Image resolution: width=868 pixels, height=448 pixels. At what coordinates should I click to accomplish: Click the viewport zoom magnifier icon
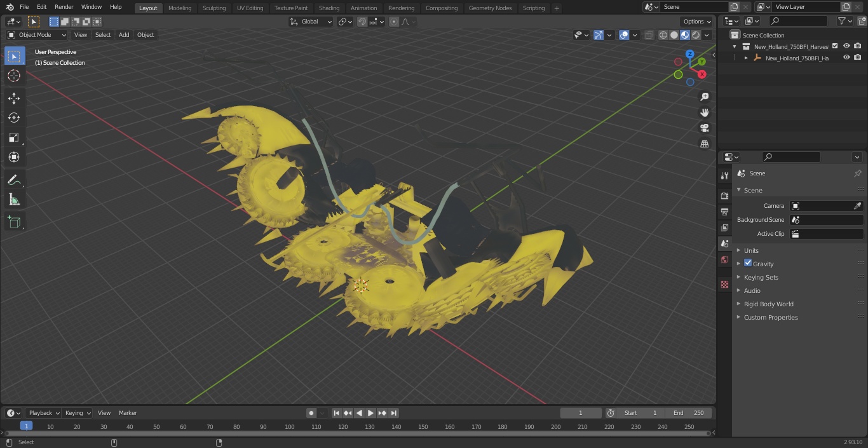tap(704, 97)
